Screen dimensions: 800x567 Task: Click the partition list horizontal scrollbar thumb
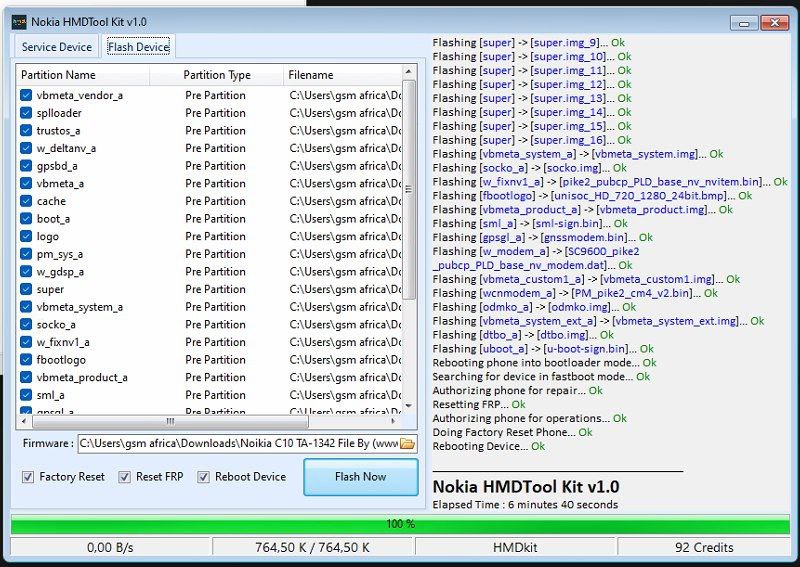click(x=170, y=422)
